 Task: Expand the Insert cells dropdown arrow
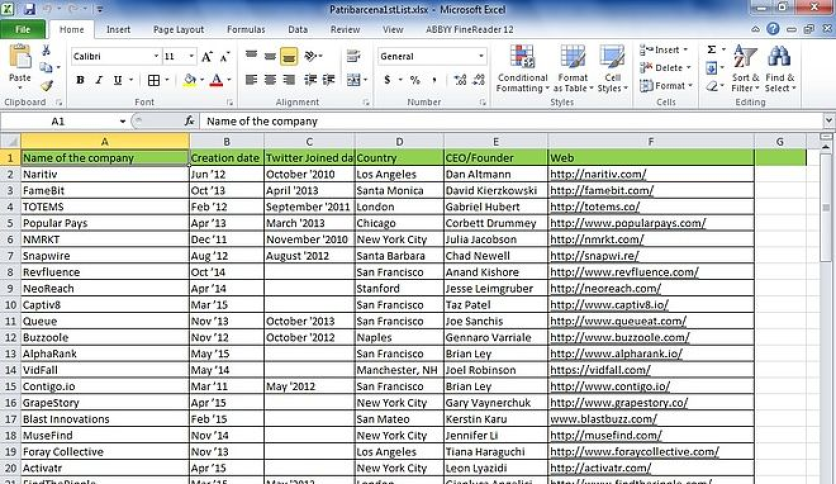[x=685, y=50]
